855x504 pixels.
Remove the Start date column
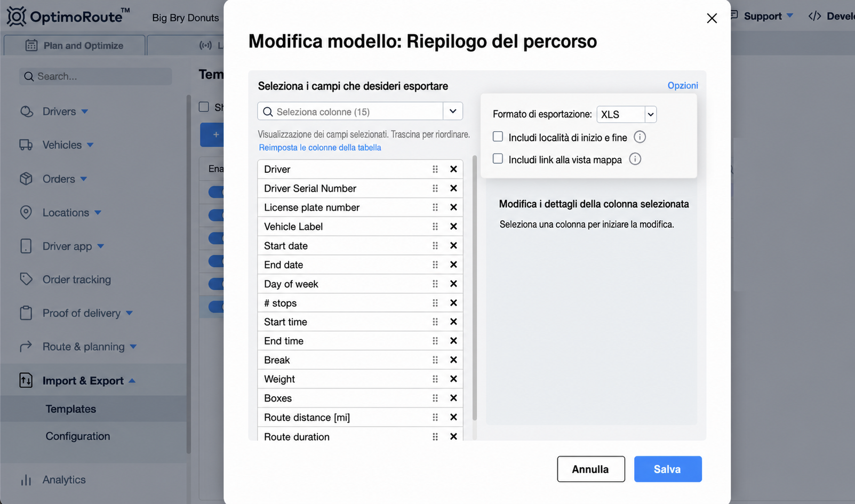point(453,246)
